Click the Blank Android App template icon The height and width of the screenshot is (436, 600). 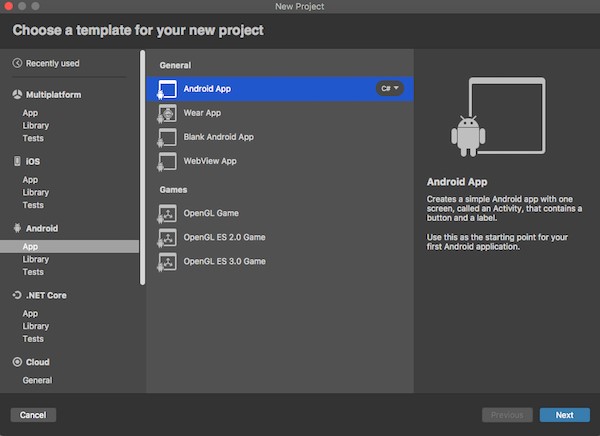pyautogui.click(x=167, y=138)
